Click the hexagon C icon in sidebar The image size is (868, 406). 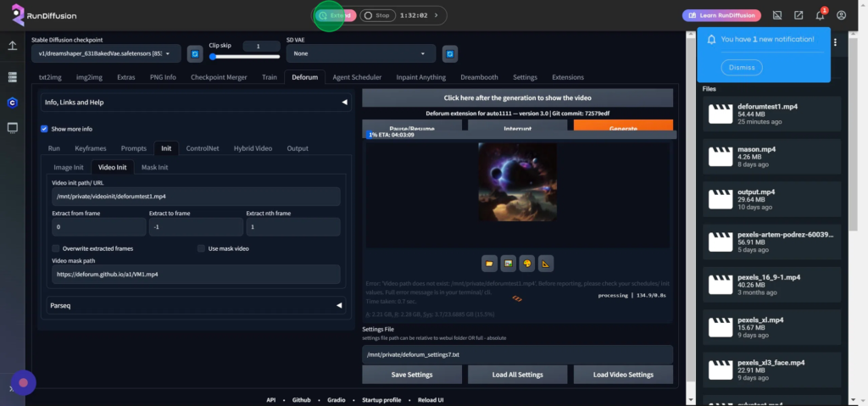click(12, 103)
